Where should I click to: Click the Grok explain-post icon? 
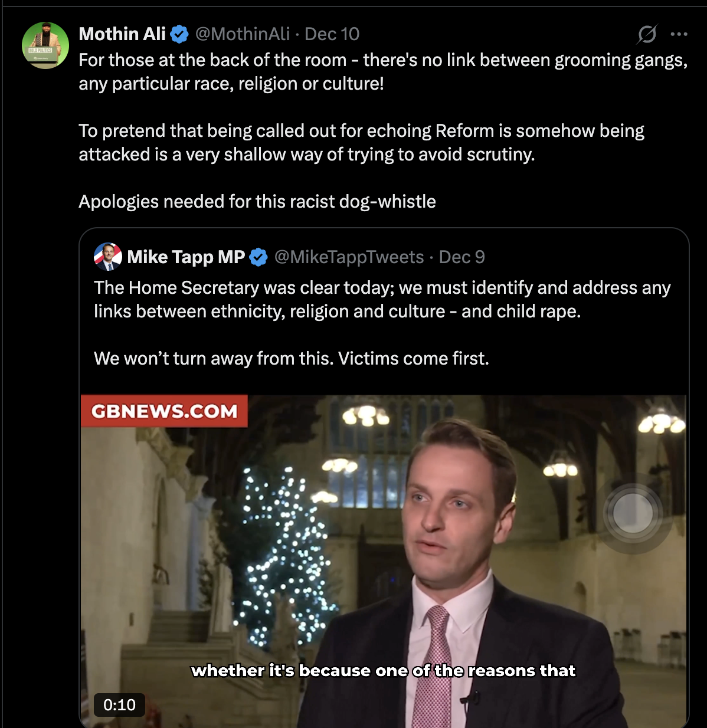(x=647, y=34)
